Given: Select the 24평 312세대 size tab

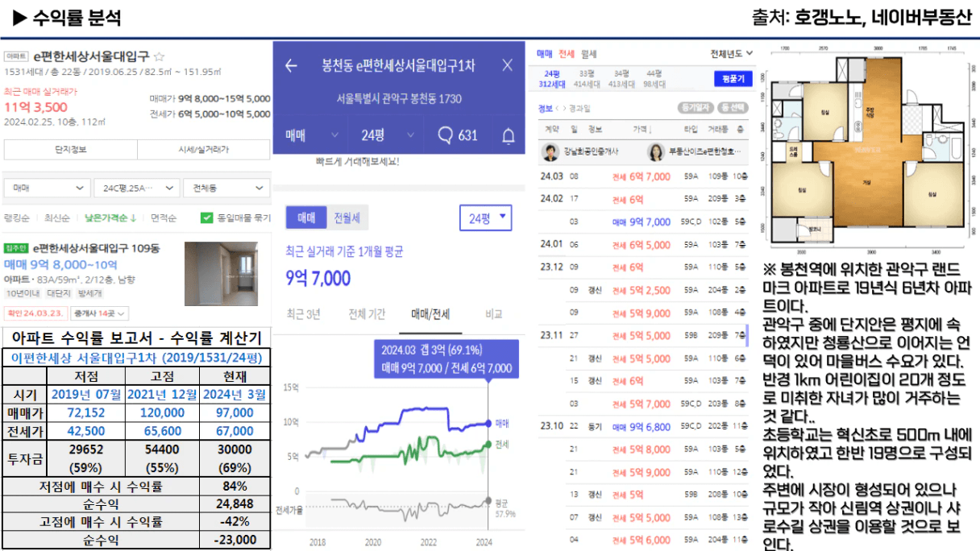Looking at the screenshot, I should click(553, 78).
